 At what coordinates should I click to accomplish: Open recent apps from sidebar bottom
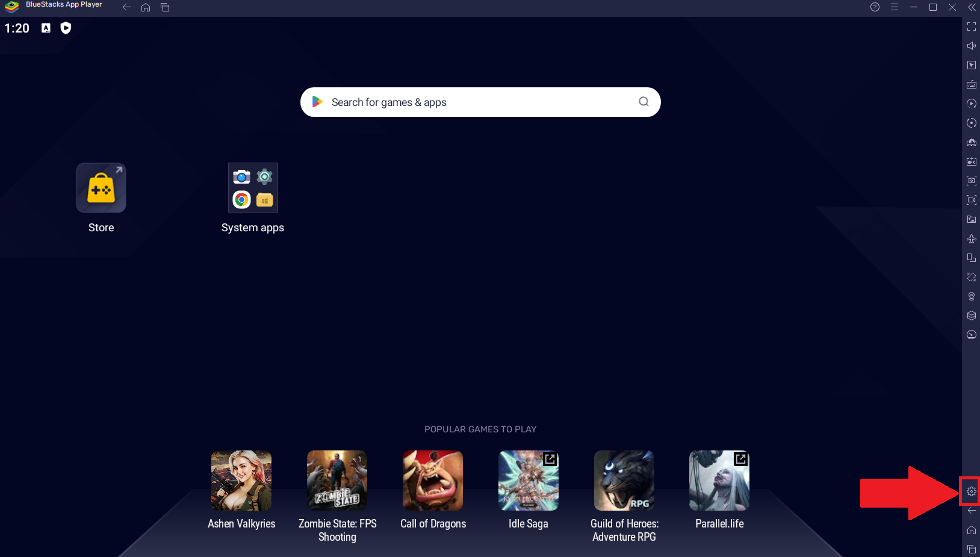tap(971, 549)
